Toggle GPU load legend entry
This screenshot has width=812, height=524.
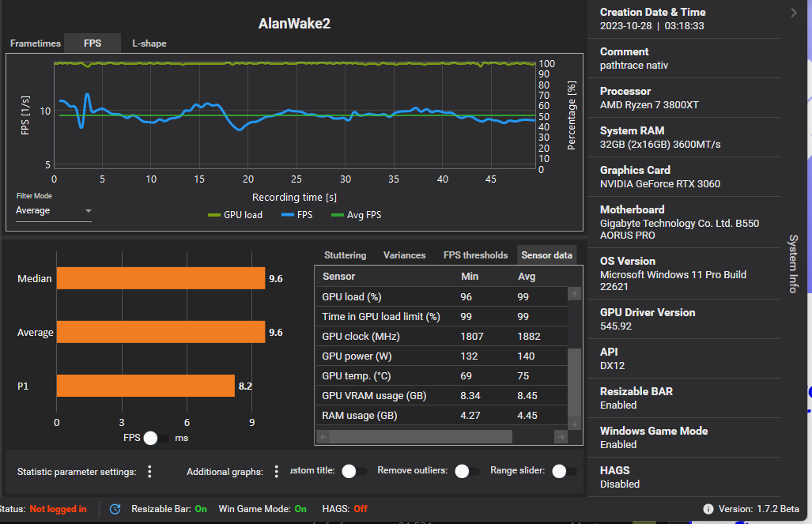[235, 215]
